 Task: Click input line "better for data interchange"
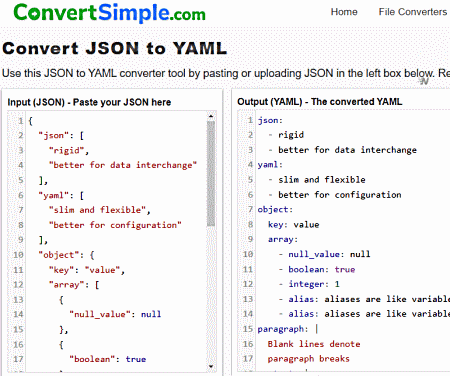click(x=123, y=165)
